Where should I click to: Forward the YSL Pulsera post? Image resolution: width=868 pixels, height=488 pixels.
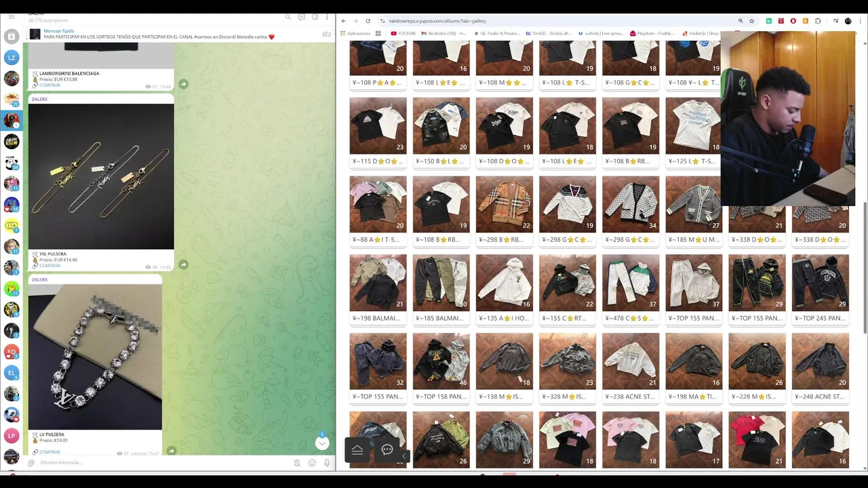click(x=183, y=264)
